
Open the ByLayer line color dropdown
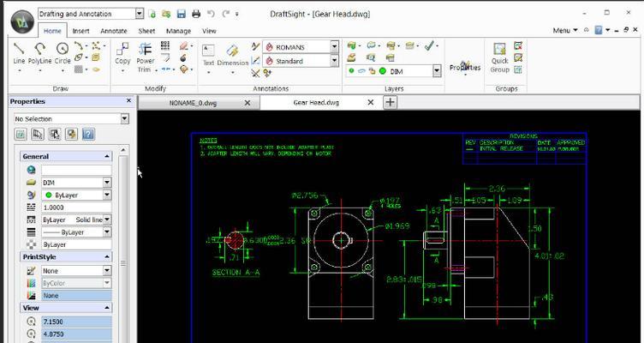tap(107, 195)
